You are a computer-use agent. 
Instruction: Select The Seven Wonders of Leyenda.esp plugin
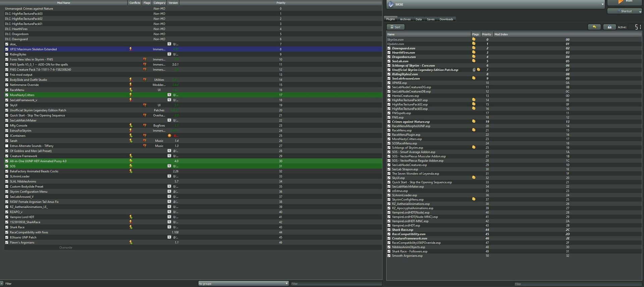click(x=415, y=174)
